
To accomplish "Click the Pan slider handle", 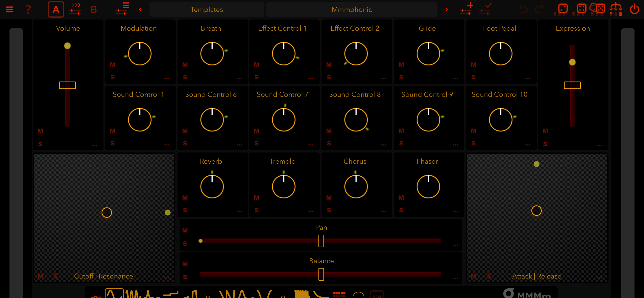I will 321,241.
